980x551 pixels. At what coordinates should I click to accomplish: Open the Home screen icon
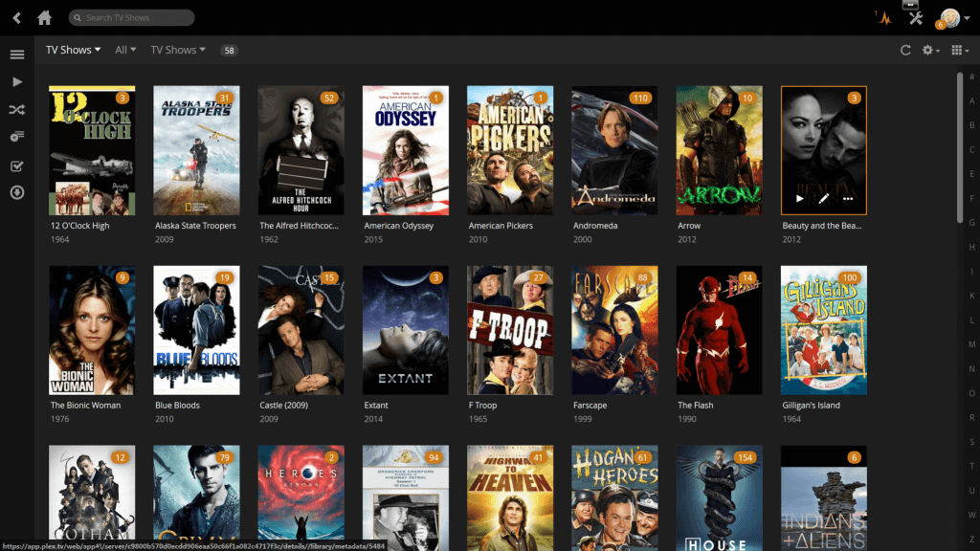(x=44, y=17)
